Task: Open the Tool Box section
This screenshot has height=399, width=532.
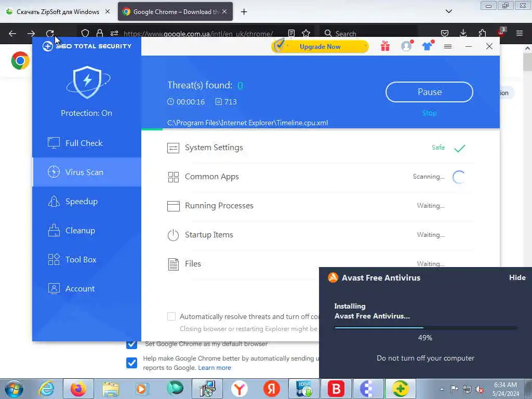Action: click(x=87, y=260)
